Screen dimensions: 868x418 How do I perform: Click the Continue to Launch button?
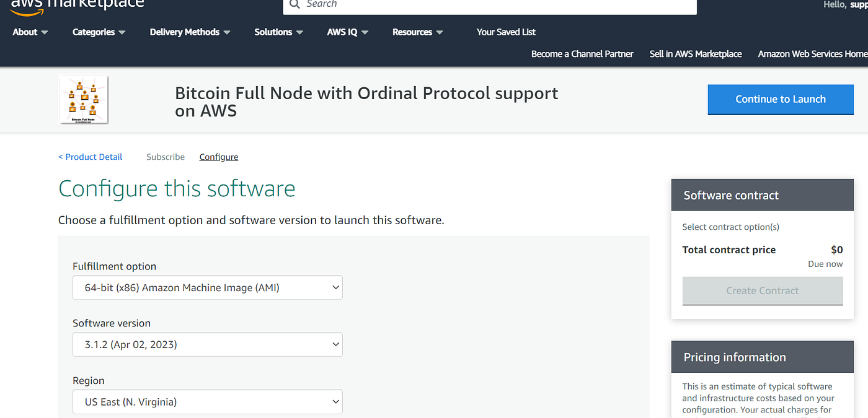pos(781,99)
